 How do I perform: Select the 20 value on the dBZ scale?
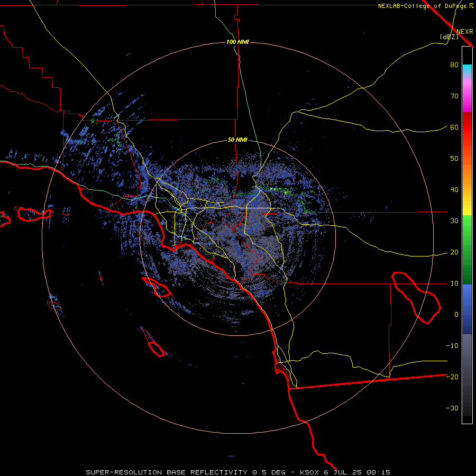[x=454, y=252]
